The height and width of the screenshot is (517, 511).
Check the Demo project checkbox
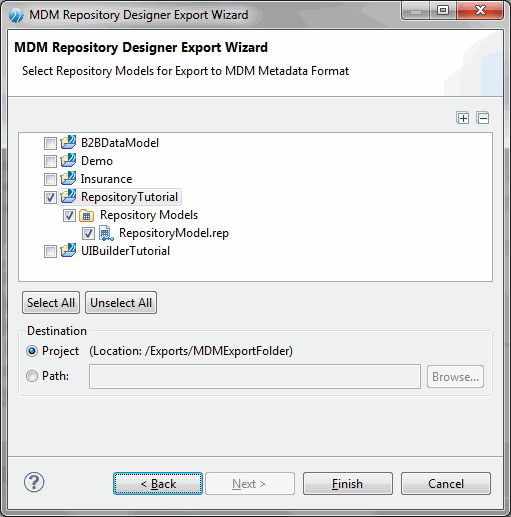50,162
